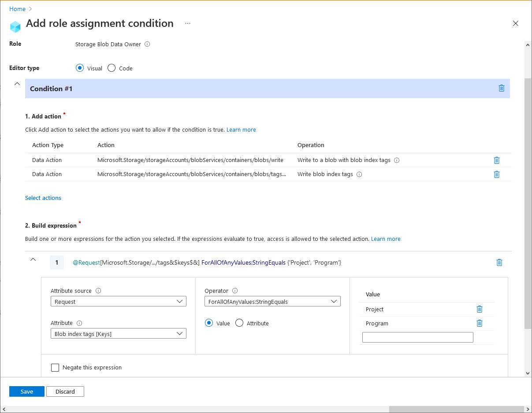Open the Attribute source dropdown
The image size is (532, 413).
(118, 301)
